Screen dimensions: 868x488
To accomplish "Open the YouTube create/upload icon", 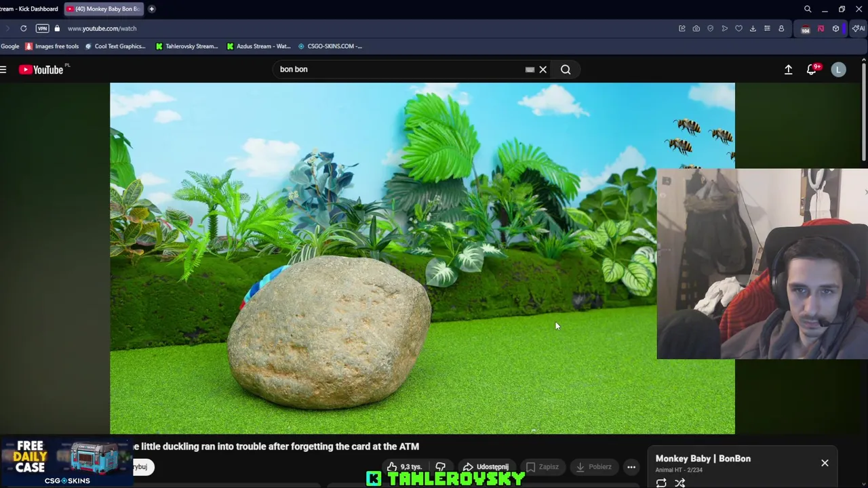I will [788, 69].
